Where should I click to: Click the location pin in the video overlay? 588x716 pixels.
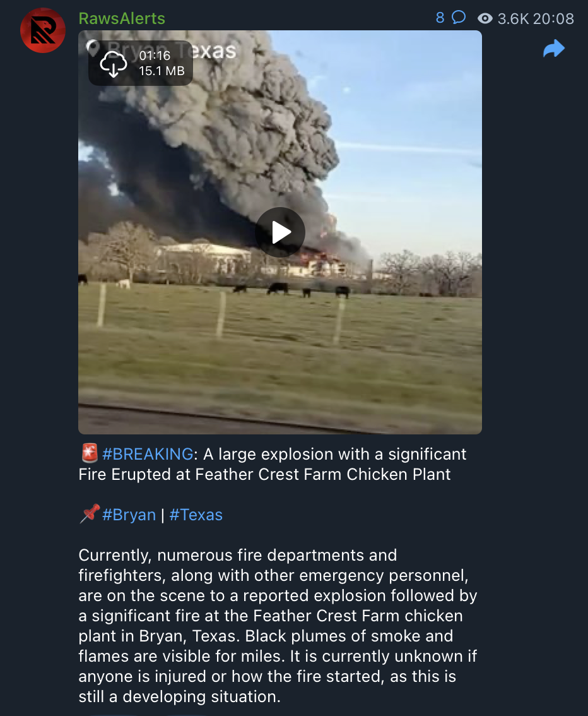click(93, 48)
